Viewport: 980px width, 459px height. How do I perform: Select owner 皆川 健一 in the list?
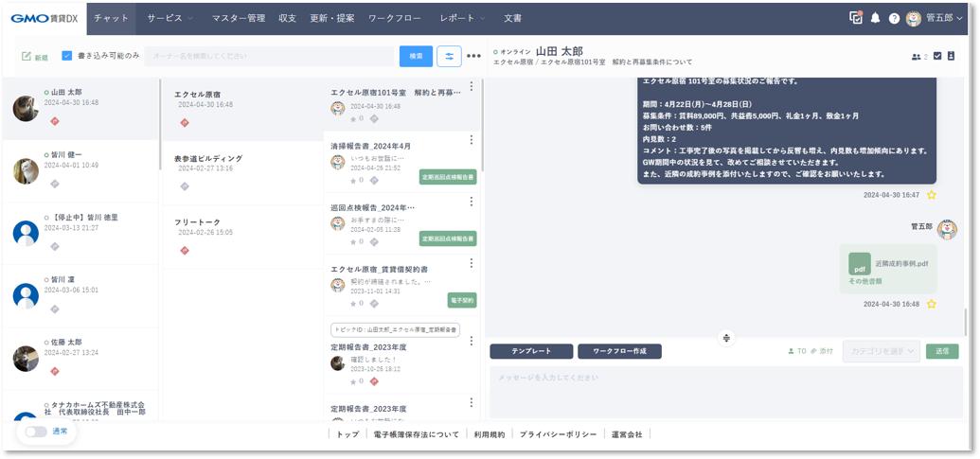coord(80,171)
